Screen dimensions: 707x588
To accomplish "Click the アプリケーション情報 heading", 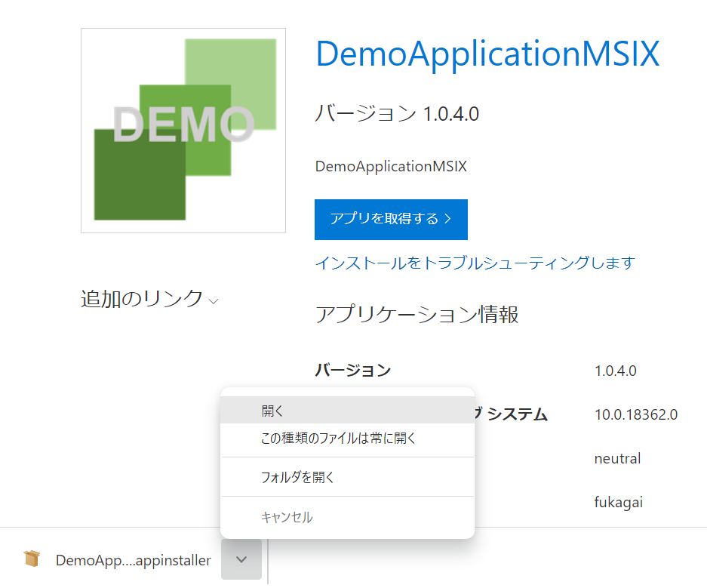I will pos(417,314).
